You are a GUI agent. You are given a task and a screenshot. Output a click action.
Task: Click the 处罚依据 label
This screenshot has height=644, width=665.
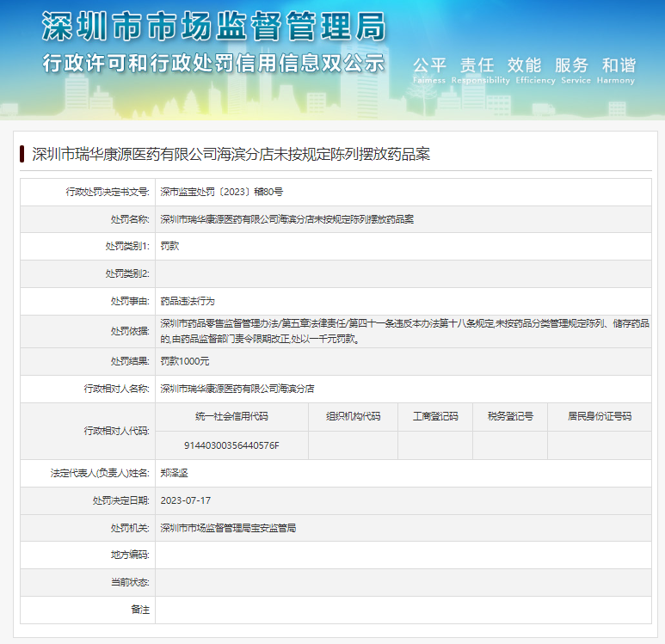click(130, 331)
